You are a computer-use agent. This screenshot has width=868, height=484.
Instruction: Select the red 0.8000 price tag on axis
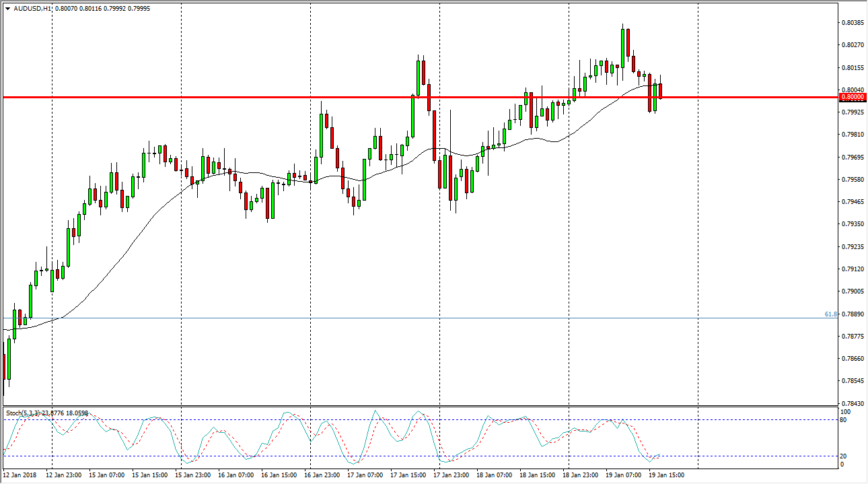[x=852, y=97]
